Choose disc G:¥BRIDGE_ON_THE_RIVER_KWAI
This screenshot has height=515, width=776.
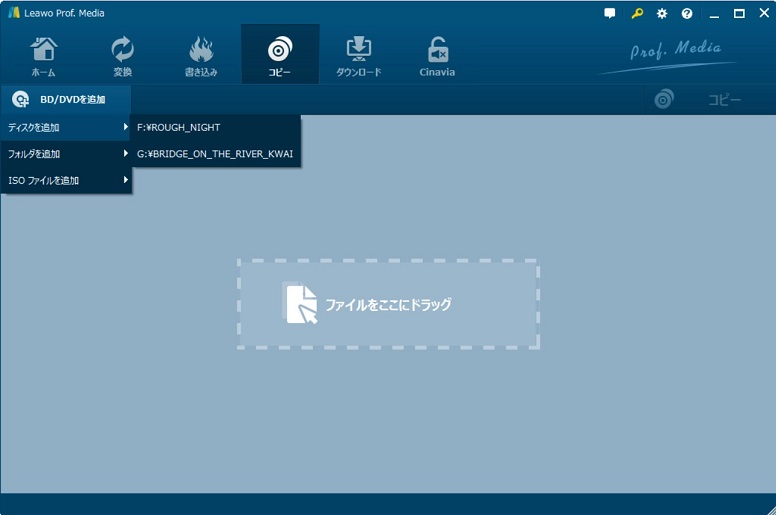(x=215, y=154)
